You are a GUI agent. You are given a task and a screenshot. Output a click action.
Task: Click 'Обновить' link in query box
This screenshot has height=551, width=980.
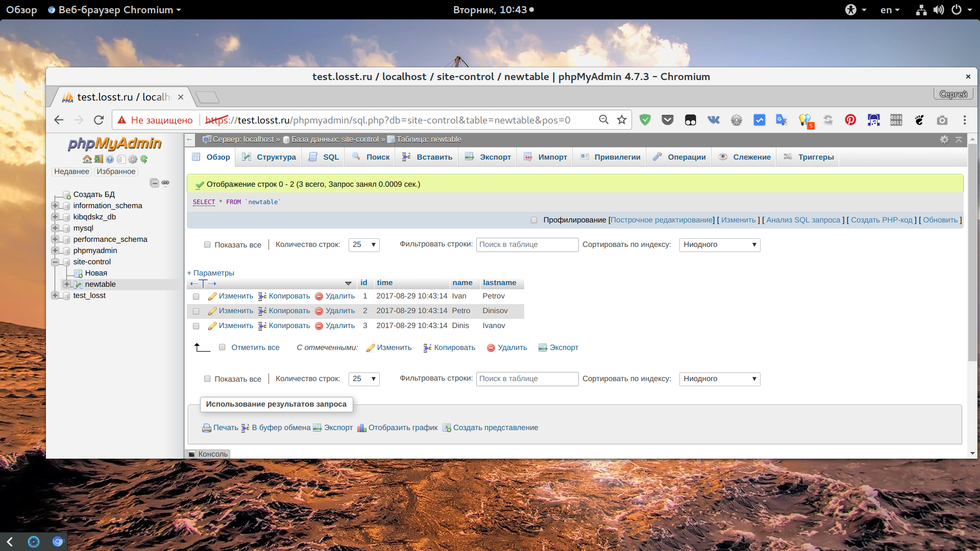pyautogui.click(x=940, y=220)
